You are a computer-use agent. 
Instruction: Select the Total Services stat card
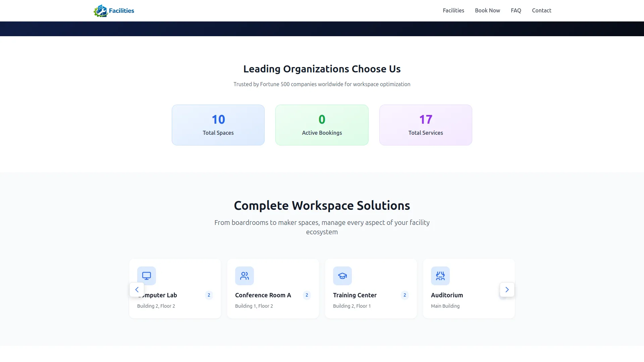[x=426, y=125]
